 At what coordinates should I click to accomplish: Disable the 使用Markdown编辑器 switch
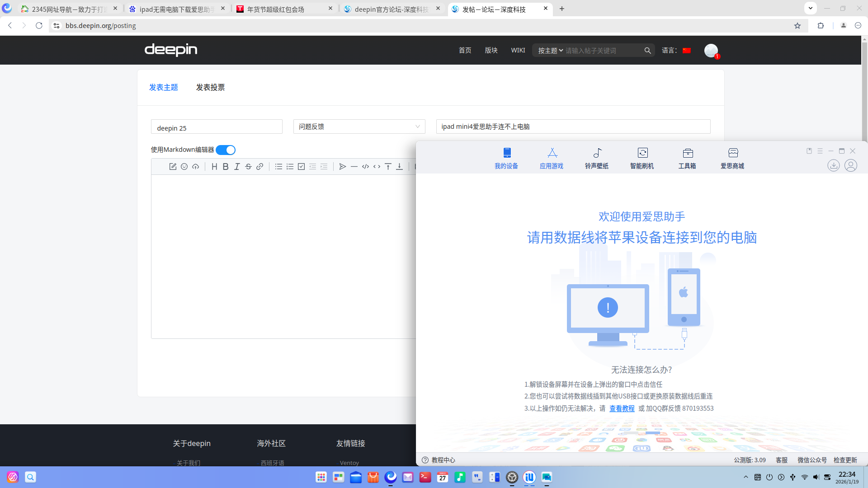(x=226, y=150)
